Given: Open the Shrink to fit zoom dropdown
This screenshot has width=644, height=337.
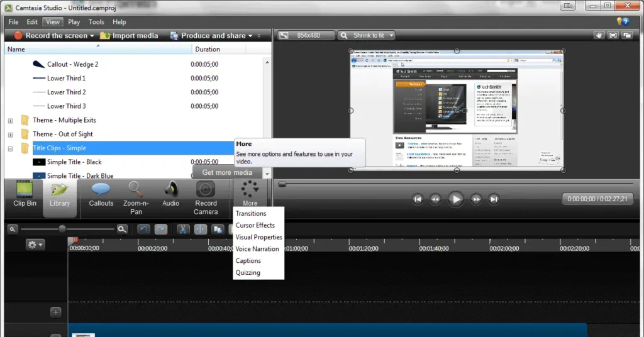Looking at the screenshot, I should pos(367,35).
